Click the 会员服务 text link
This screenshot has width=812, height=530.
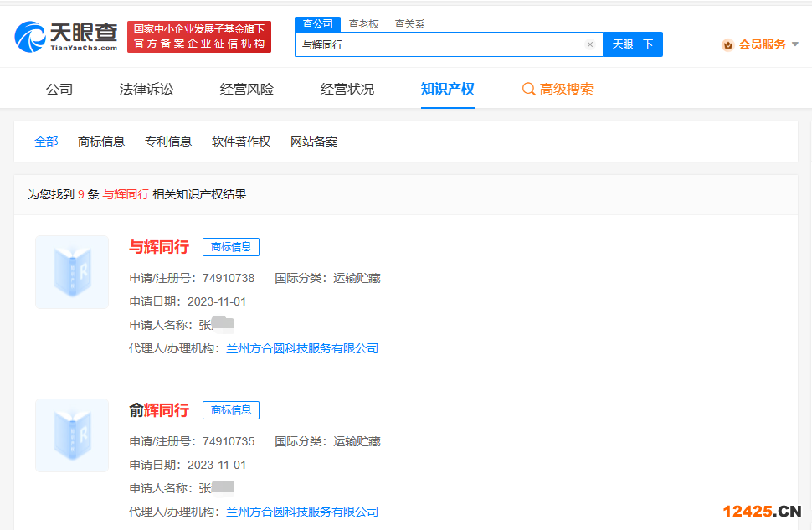pos(763,44)
